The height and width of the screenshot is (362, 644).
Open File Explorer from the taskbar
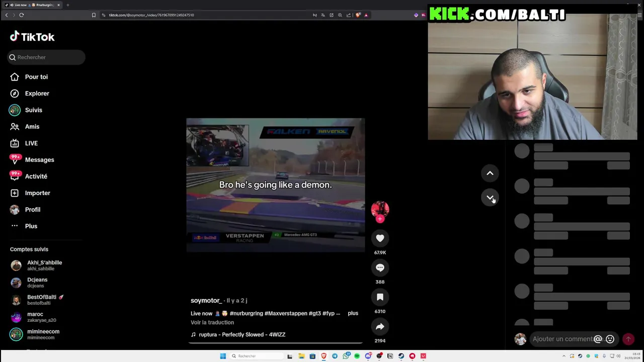(302, 356)
